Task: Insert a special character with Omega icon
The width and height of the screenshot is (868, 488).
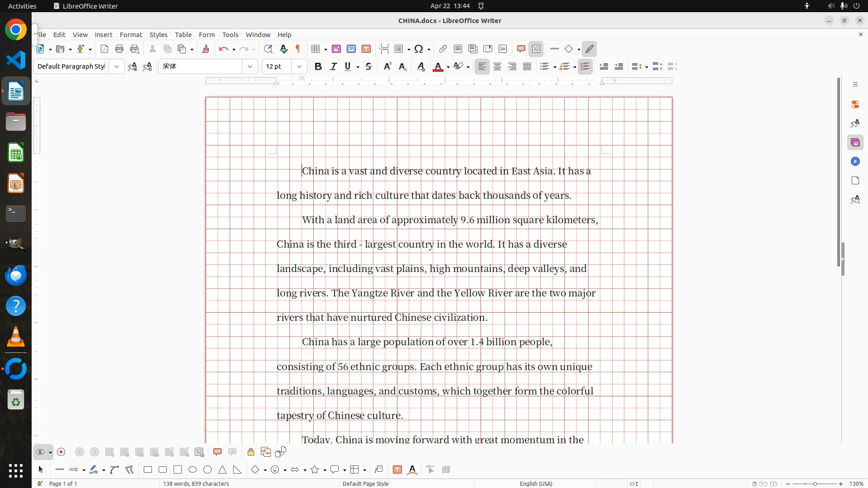Action: pos(419,49)
